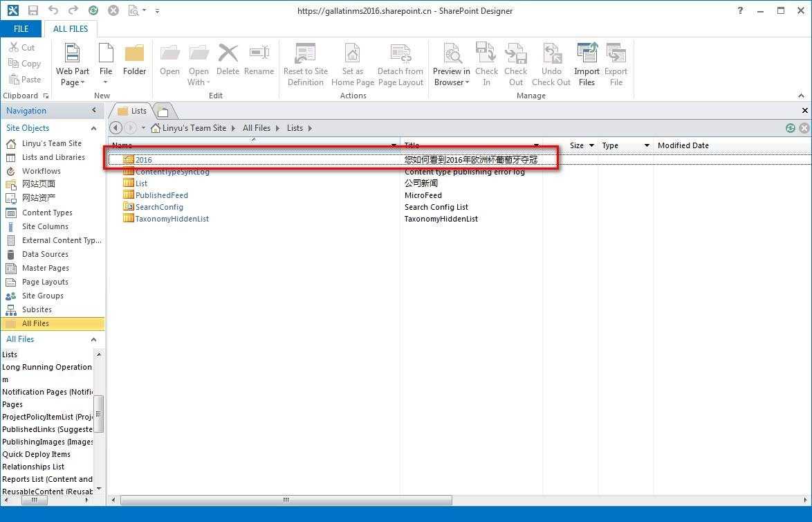
Task: Click Reset to Site Definition
Action: tap(306, 65)
